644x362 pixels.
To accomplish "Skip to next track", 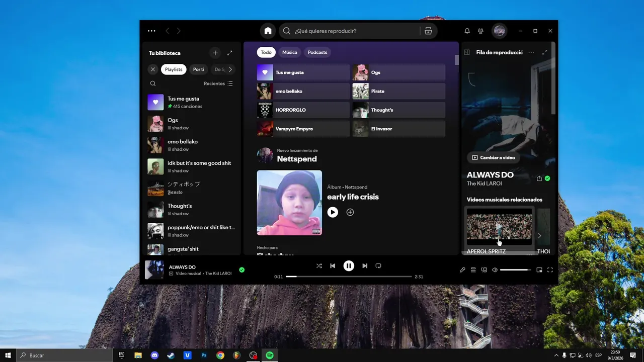I will [365, 265].
